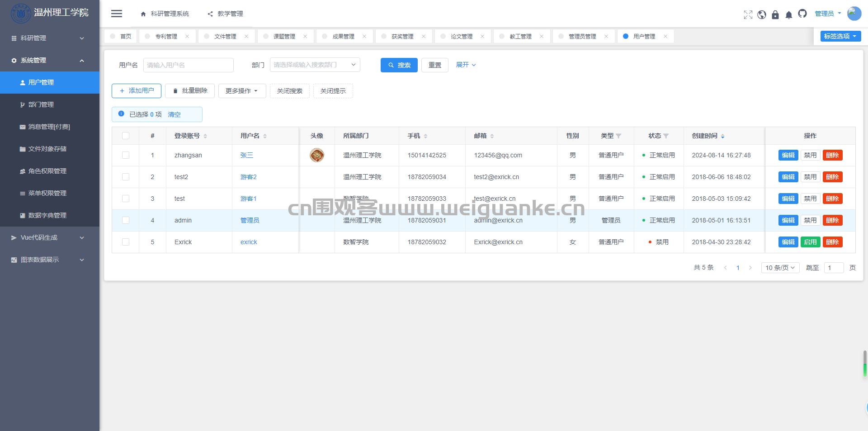868x431 pixels.
Task: Click the lock screen icon
Action: click(775, 14)
